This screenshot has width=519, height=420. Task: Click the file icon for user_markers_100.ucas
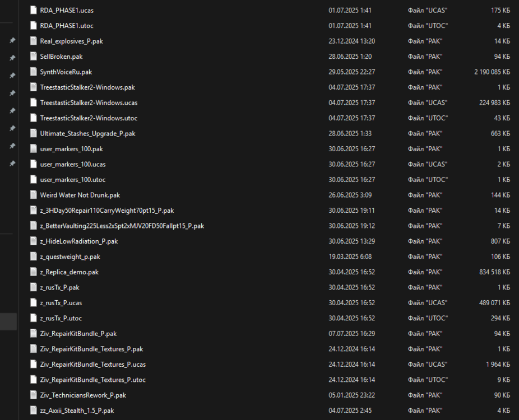coord(34,165)
